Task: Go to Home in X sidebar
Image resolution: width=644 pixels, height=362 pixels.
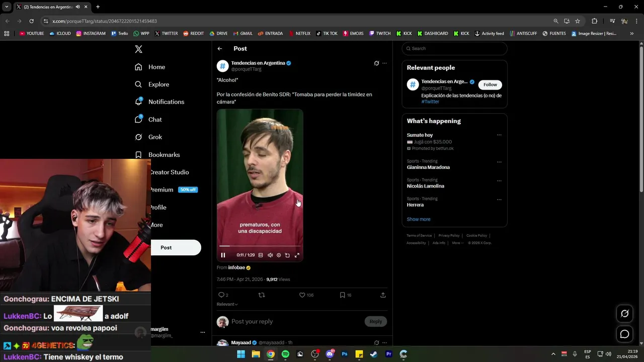Action: pyautogui.click(x=150, y=67)
